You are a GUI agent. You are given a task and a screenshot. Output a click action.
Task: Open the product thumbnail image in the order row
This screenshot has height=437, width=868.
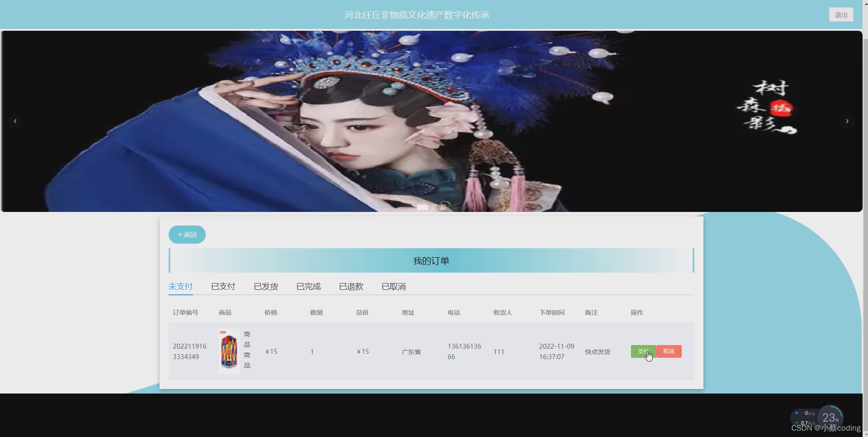pyautogui.click(x=229, y=351)
